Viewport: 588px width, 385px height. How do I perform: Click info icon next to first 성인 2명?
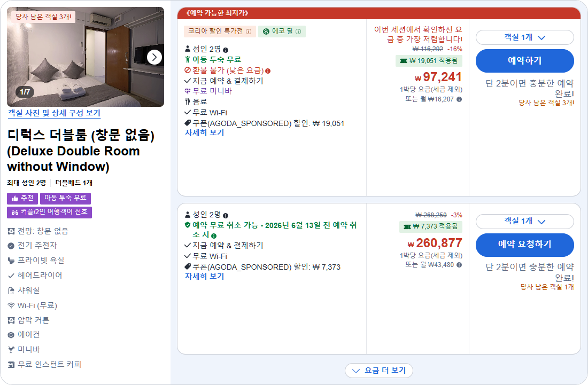(x=226, y=50)
